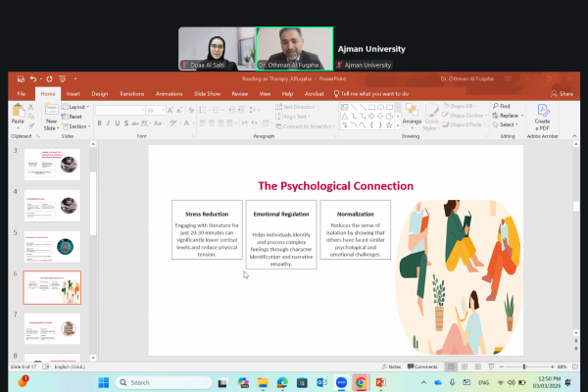Click the Undo arrow in title bar

[x=32, y=78]
